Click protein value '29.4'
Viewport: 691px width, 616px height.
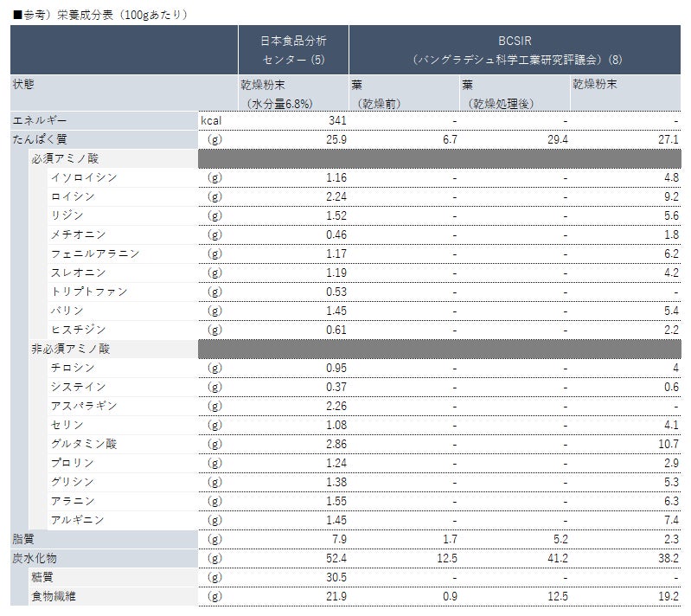(558, 140)
